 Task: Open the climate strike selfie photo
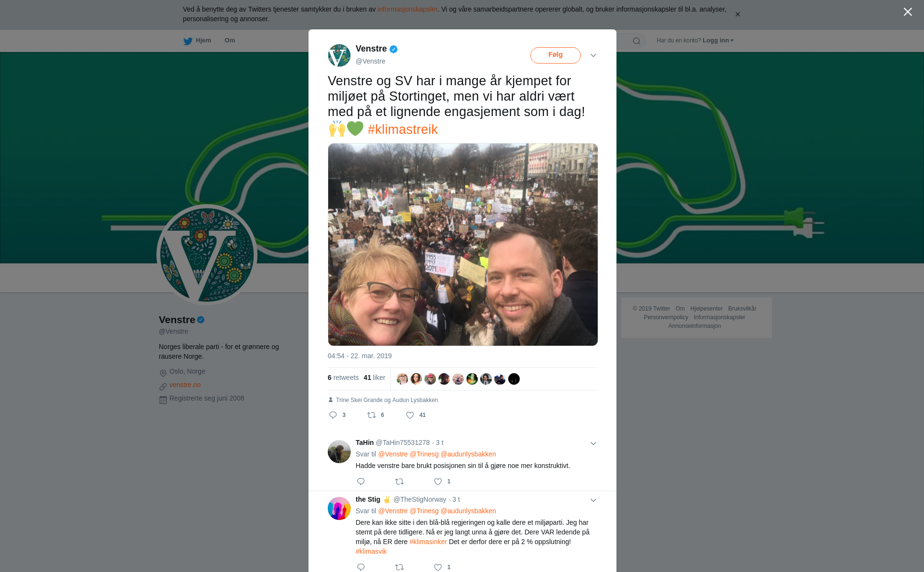pos(462,245)
